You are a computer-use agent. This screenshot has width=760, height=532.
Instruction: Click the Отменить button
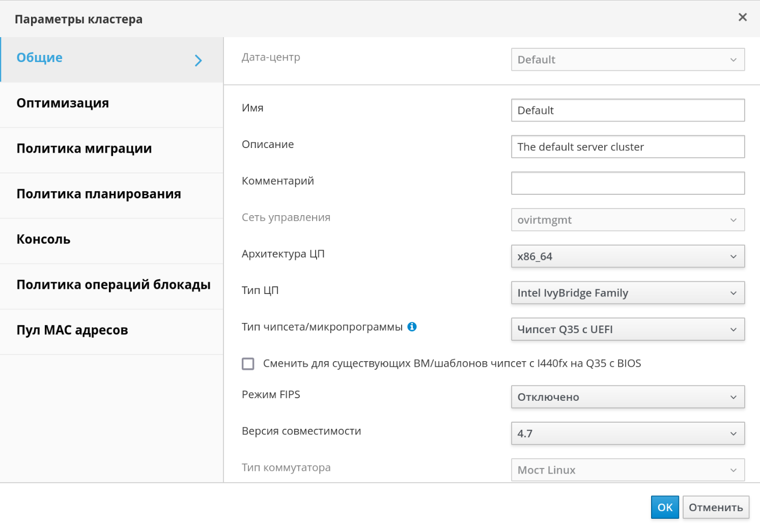715,508
